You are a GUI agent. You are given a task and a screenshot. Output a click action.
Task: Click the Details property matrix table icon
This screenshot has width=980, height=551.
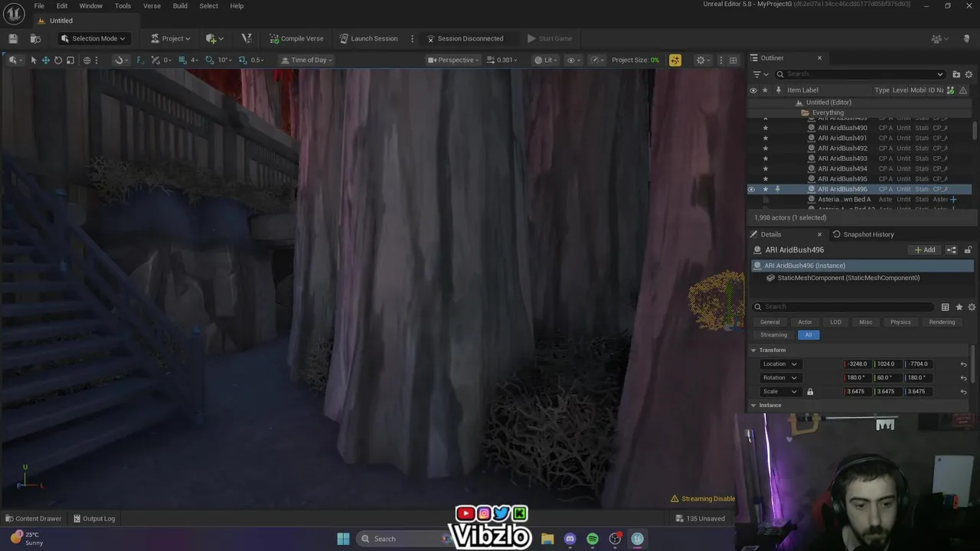point(945,307)
